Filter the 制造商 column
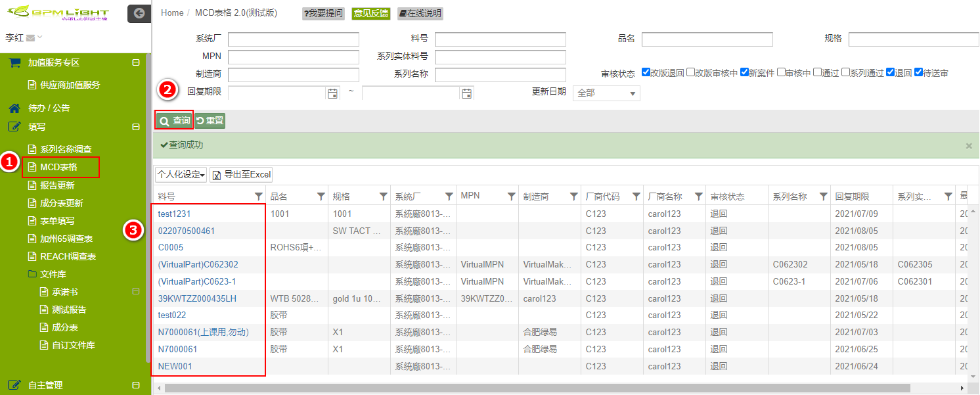 573,197
